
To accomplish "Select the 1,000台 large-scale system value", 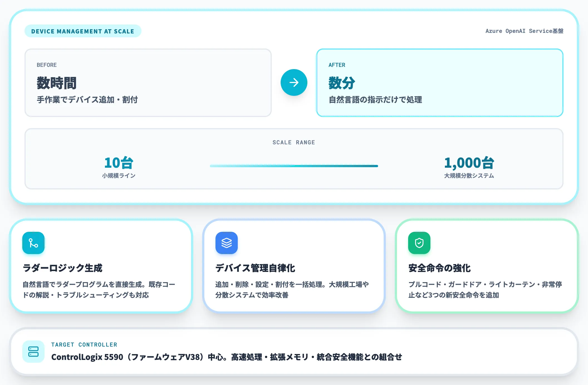I will (469, 163).
